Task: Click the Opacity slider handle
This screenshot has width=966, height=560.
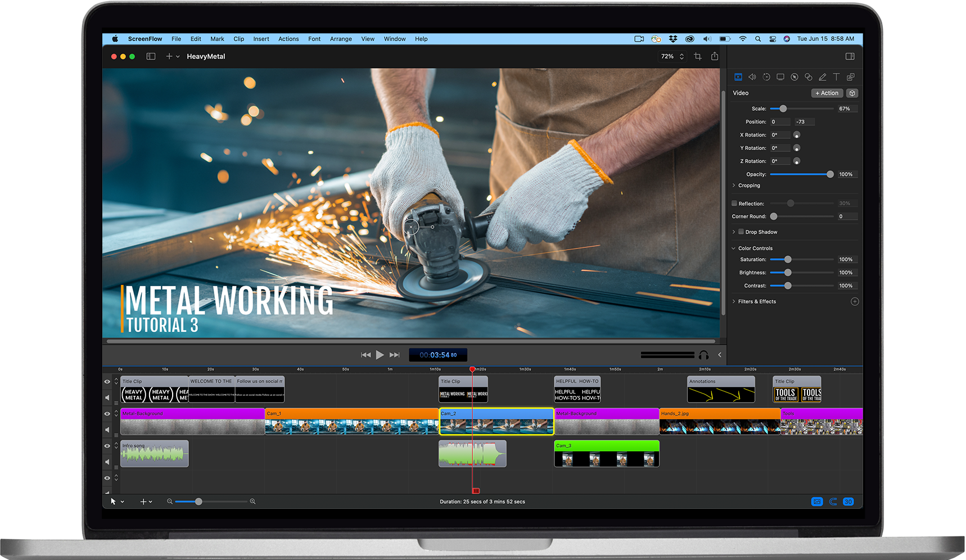Action: click(x=830, y=174)
